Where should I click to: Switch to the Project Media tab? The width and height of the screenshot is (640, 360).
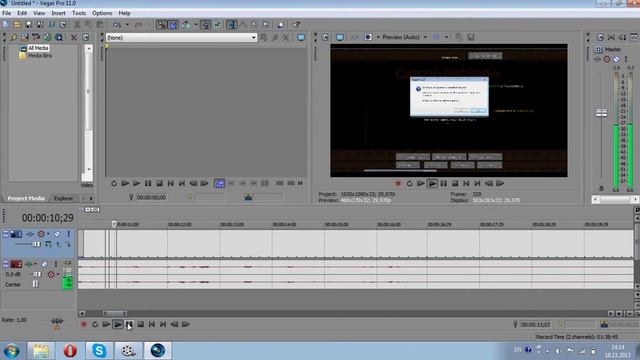pyautogui.click(x=26, y=198)
